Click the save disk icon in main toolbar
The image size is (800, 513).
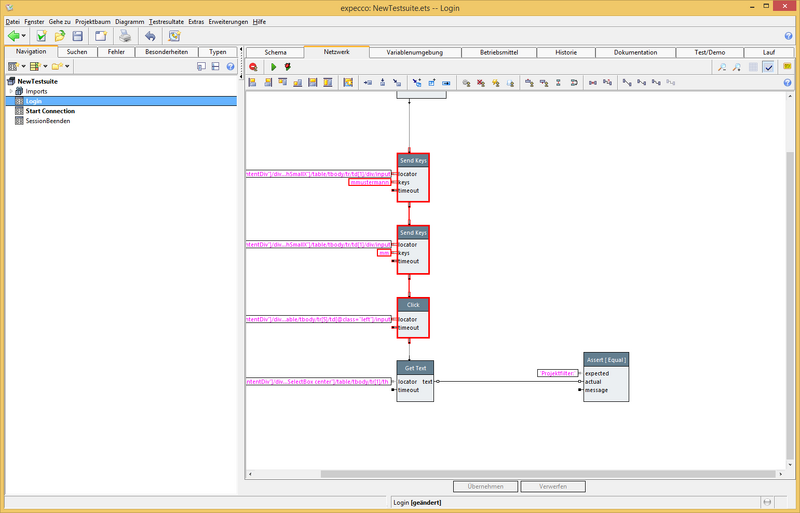[78, 36]
